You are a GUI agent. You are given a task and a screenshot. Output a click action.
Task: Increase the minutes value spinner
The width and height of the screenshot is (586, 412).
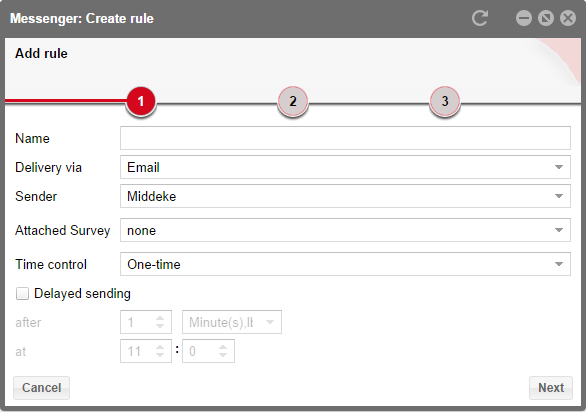pyautogui.click(x=223, y=347)
